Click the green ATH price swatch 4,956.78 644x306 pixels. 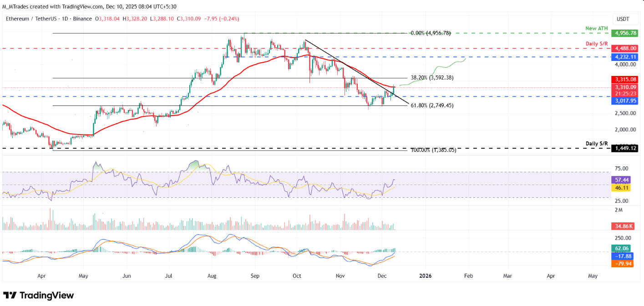coord(624,33)
